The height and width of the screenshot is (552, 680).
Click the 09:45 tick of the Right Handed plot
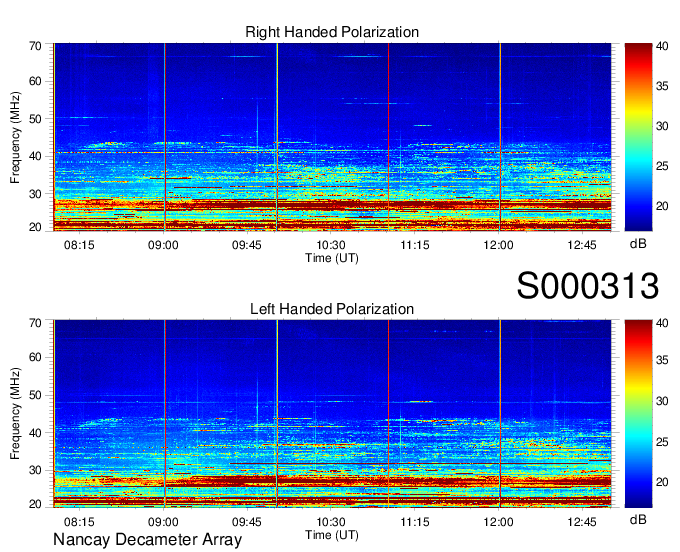tap(247, 245)
